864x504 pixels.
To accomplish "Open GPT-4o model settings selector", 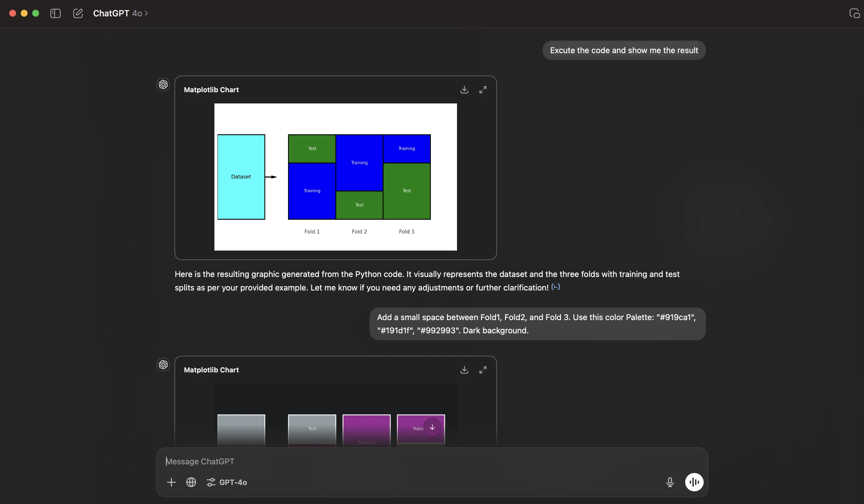I will (x=226, y=482).
